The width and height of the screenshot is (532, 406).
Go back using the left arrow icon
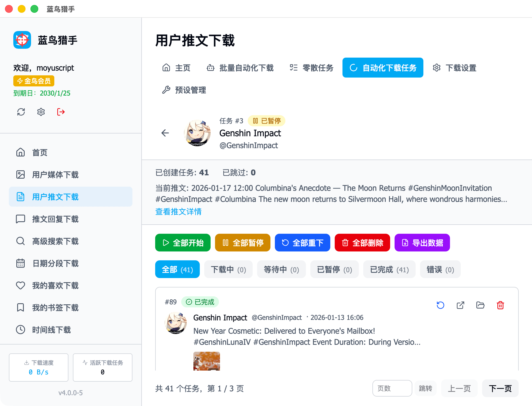tap(165, 133)
